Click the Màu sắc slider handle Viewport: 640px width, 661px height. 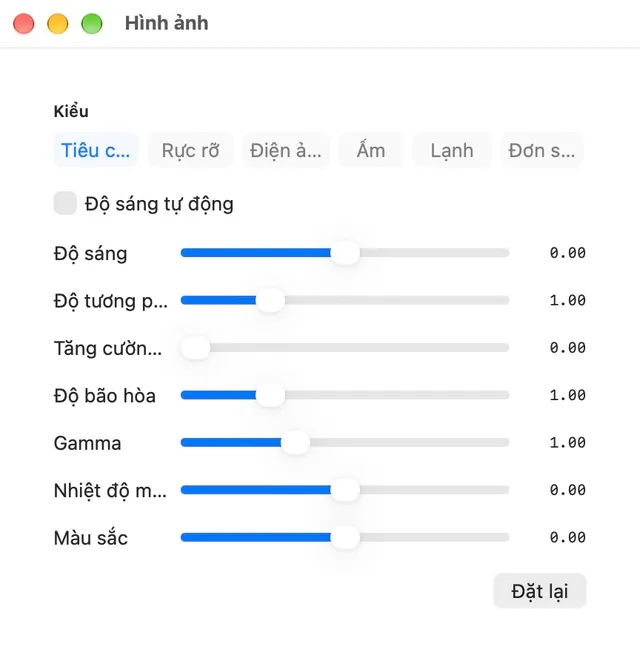[345, 537]
